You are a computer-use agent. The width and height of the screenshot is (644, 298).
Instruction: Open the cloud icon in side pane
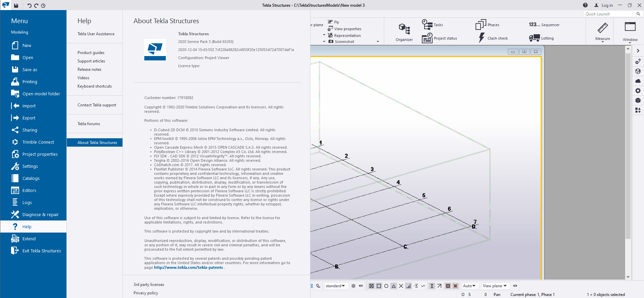638,81
